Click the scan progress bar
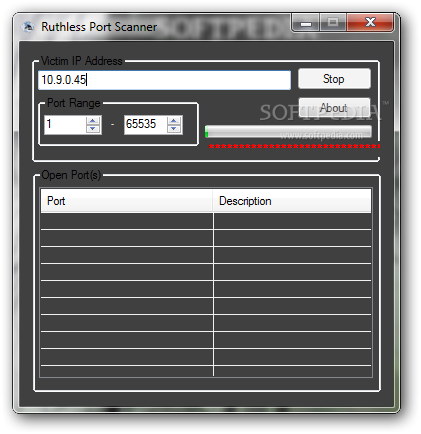Image resolution: width=421 pixels, height=434 pixels. 288,131
